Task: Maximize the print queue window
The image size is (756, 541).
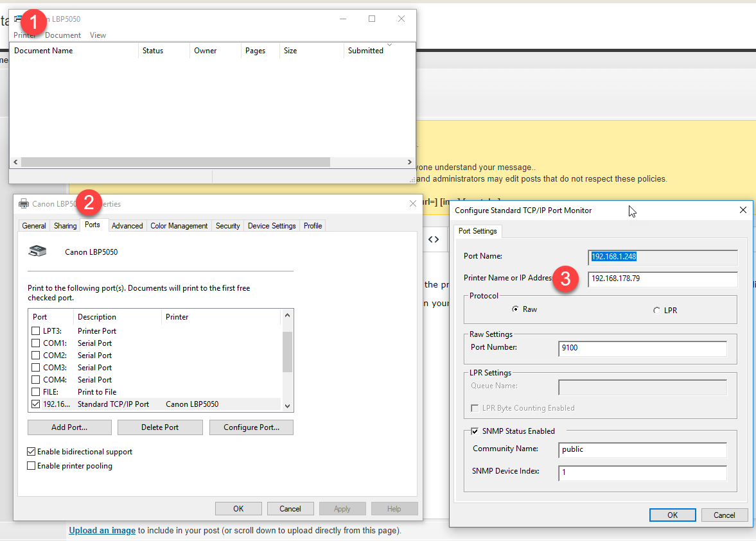Action: (372, 19)
